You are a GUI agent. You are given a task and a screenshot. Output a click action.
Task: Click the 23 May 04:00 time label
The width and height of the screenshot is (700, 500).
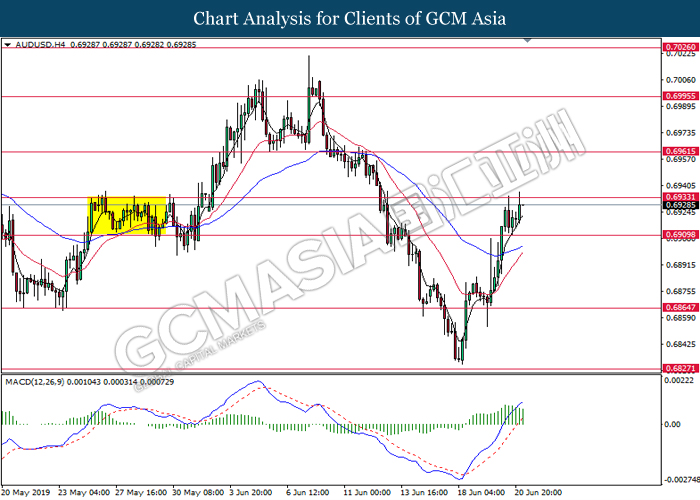click(x=84, y=493)
